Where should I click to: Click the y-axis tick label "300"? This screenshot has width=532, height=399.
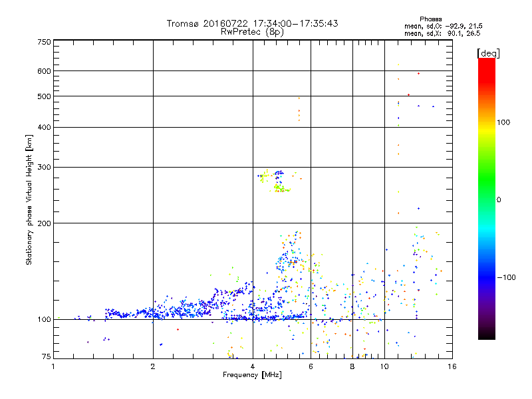click(44, 168)
